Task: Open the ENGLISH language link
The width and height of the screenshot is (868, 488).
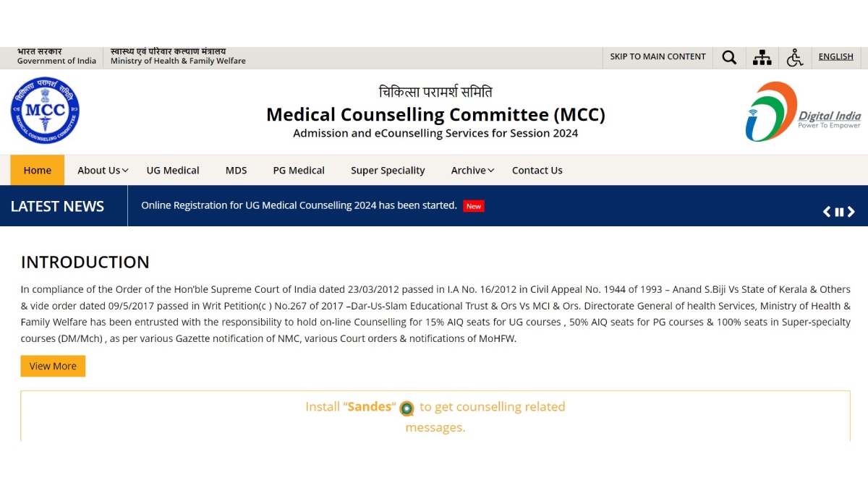Action: pyautogui.click(x=835, y=56)
